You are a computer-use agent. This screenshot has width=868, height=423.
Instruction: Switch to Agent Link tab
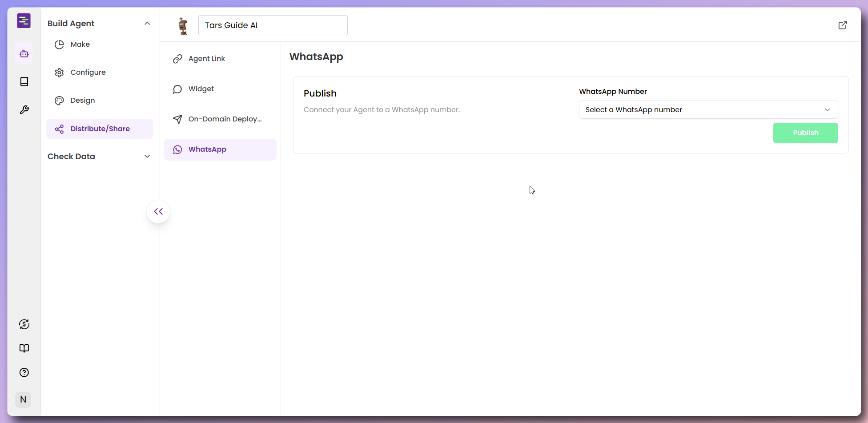point(220,59)
